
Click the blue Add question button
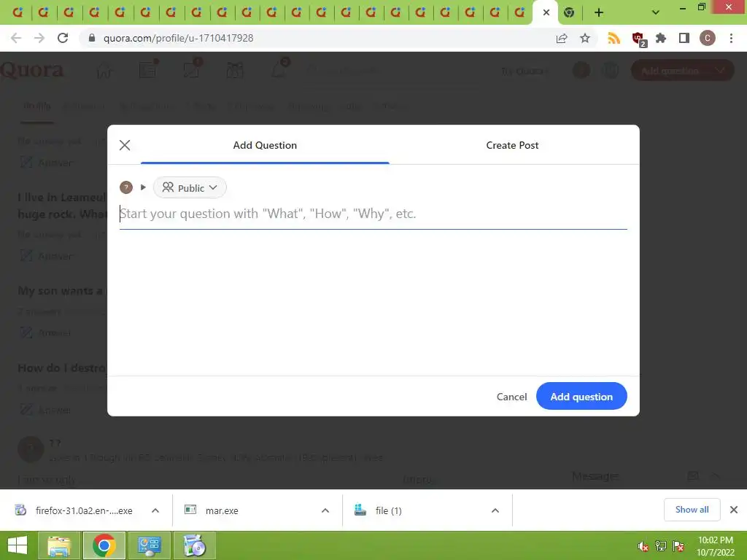(581, 396)
